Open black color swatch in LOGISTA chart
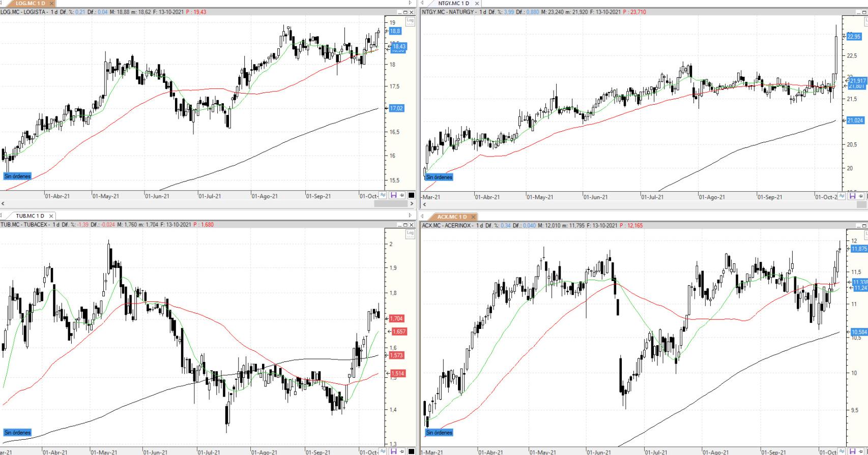The width and height of the screenshot is (868, 455). pos(411,195)
